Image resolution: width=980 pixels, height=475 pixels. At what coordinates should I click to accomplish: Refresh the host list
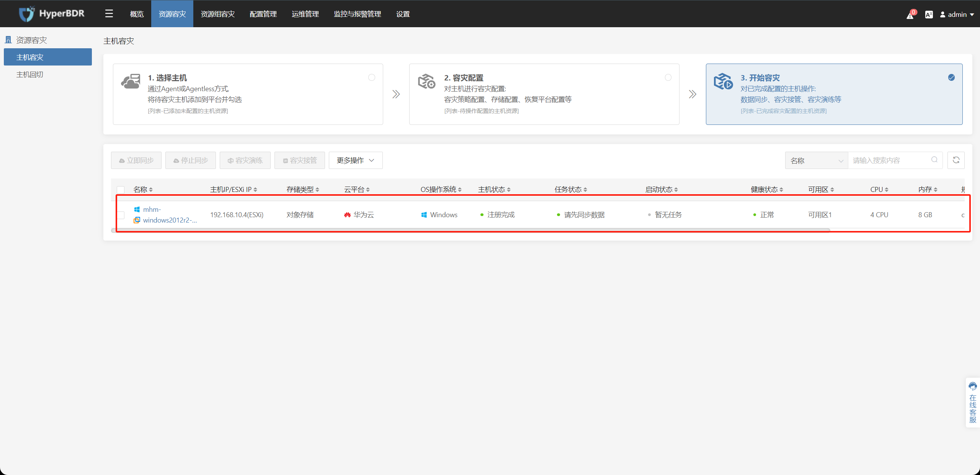click(x=956, y=161)
